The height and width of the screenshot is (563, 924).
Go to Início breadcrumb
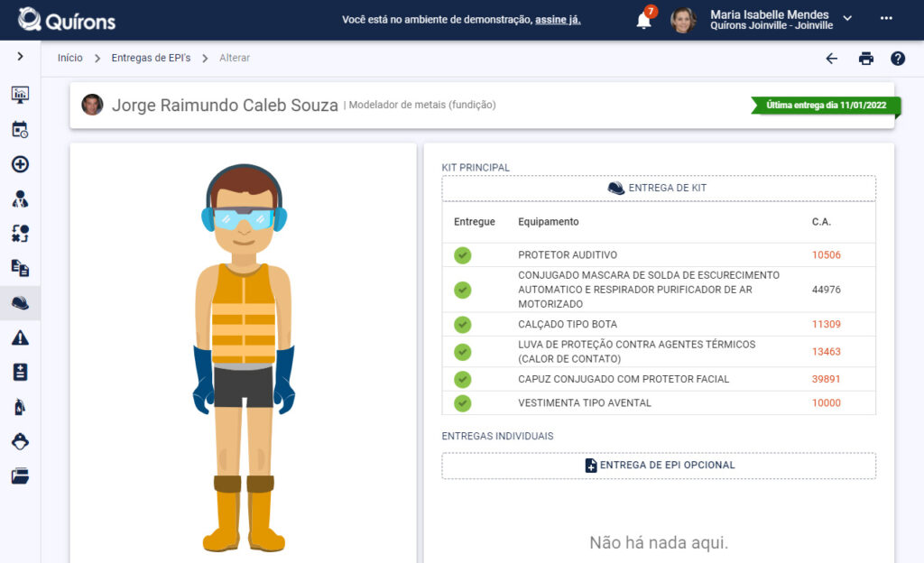pos(70,58)
